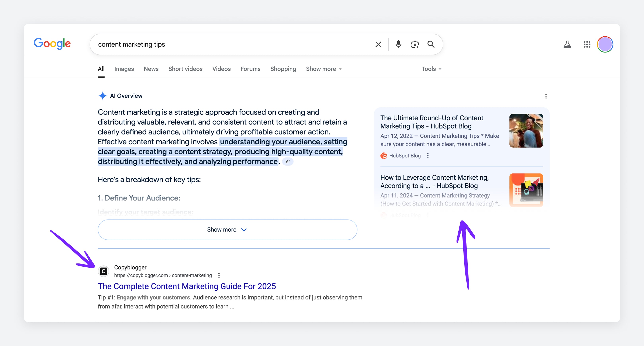Click the orange laptop illustration thumbnail

coord(526,190)
